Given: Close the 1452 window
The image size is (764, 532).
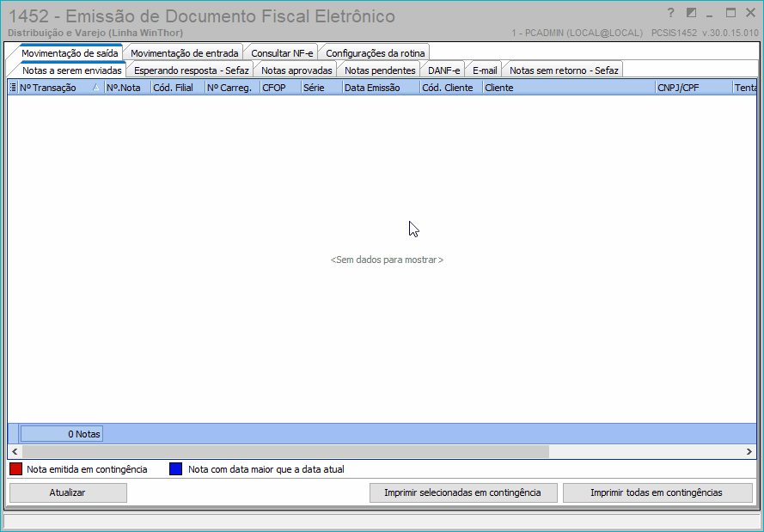Looking at the screenshot, I should coord(750,13).
